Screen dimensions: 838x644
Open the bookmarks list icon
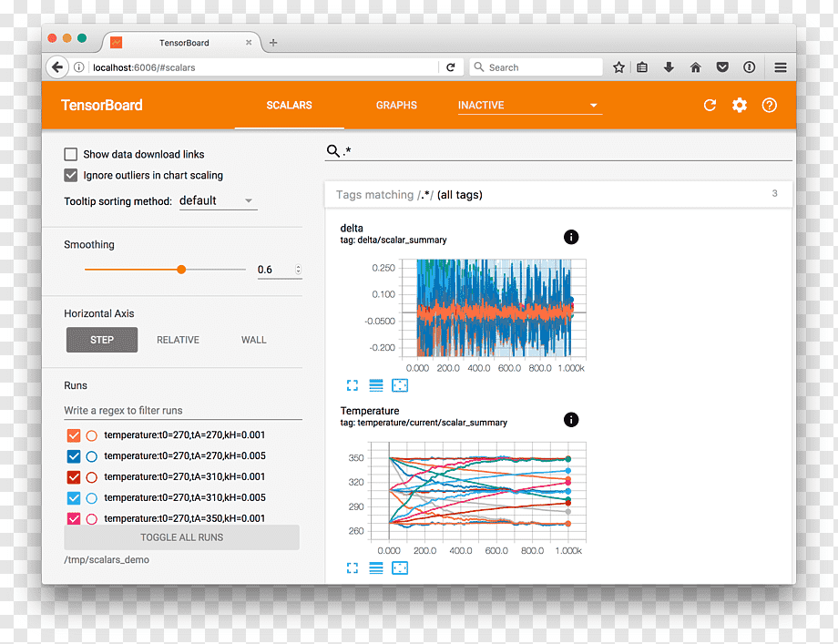[x=642, y=67]
